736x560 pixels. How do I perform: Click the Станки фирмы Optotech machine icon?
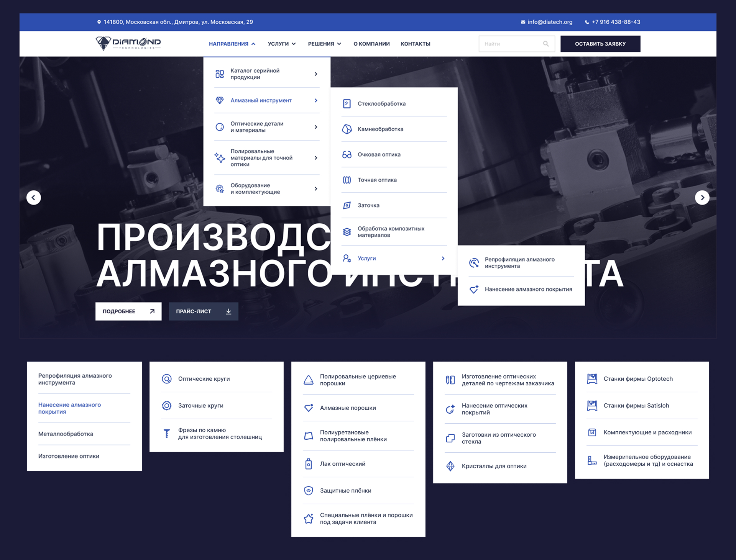[x=592, y=379]
